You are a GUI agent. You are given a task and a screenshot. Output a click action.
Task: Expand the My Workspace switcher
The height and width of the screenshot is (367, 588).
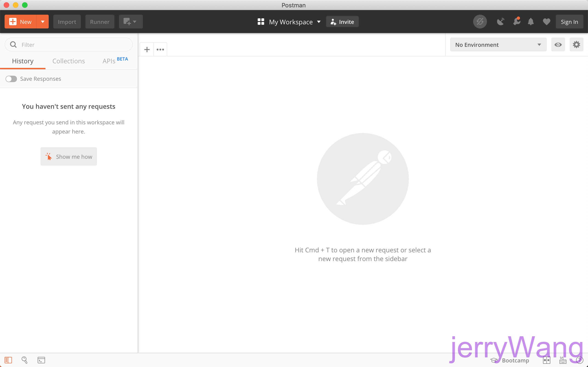[289, 22]
